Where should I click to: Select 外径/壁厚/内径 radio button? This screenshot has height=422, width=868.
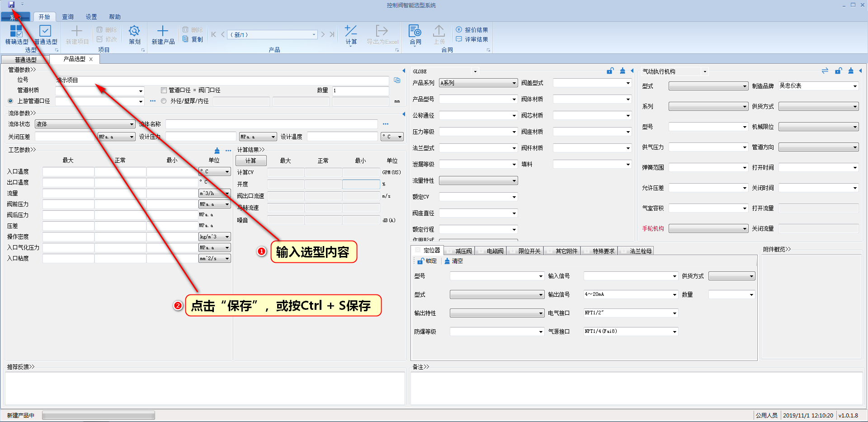click(164, 101)
